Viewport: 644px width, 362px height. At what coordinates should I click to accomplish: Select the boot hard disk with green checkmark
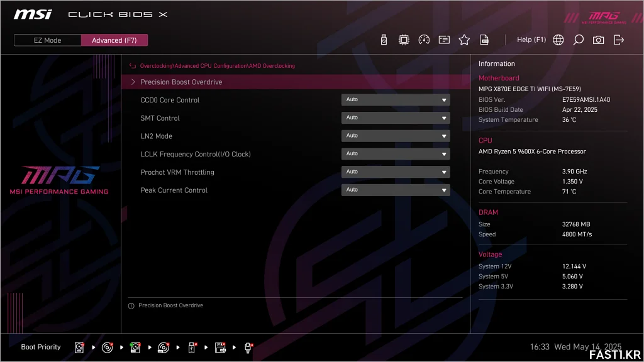[135, 348]
